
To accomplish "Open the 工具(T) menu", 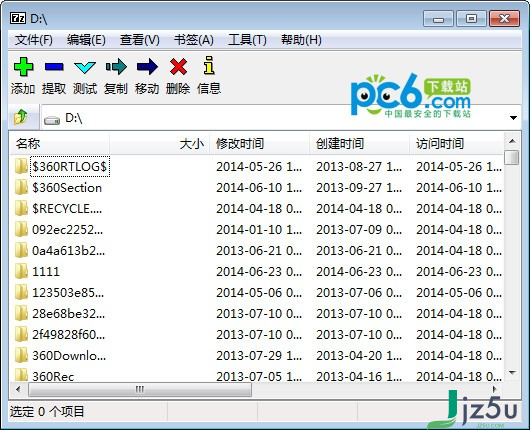I will point(247,40).
